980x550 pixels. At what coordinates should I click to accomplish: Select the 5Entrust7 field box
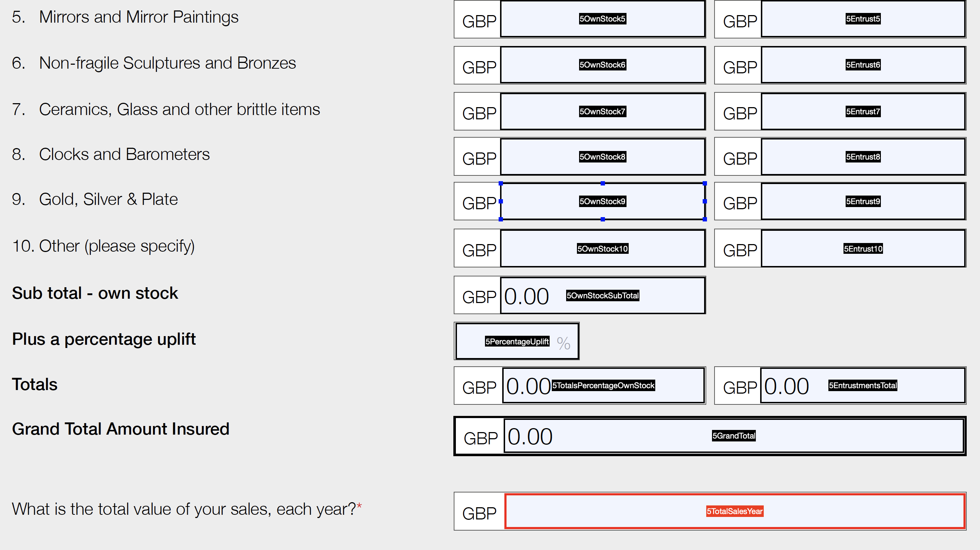863,111
